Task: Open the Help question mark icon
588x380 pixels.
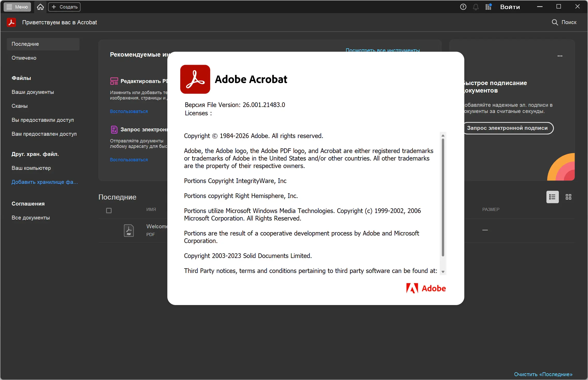Action: (463, 7)
